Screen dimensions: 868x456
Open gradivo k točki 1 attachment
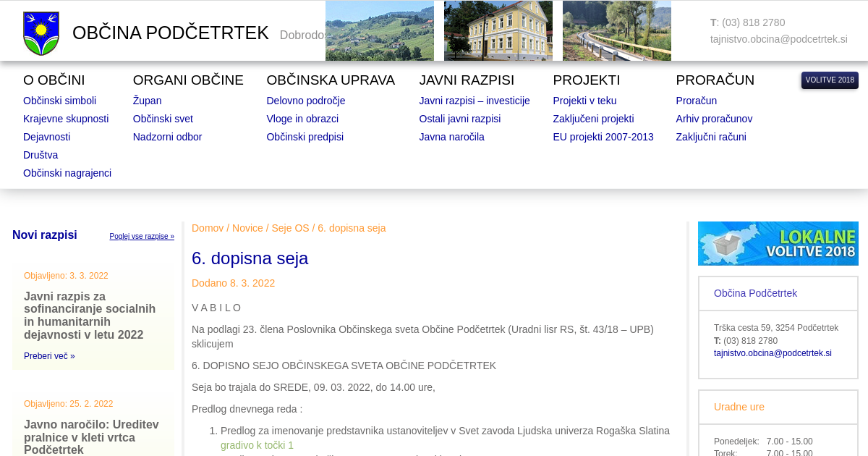pos(257,445)
